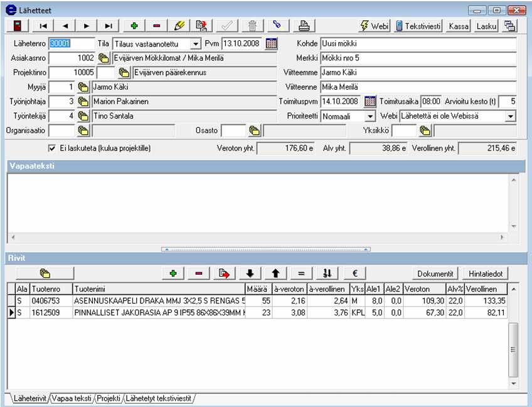Click Määrä column header
Image resolution: width=532 pixels, height=407 pixels.
tap(258, 289)
